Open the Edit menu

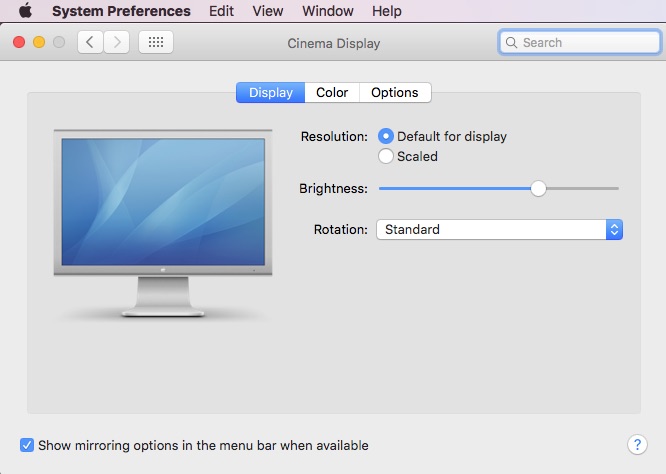tap(221, 11)
